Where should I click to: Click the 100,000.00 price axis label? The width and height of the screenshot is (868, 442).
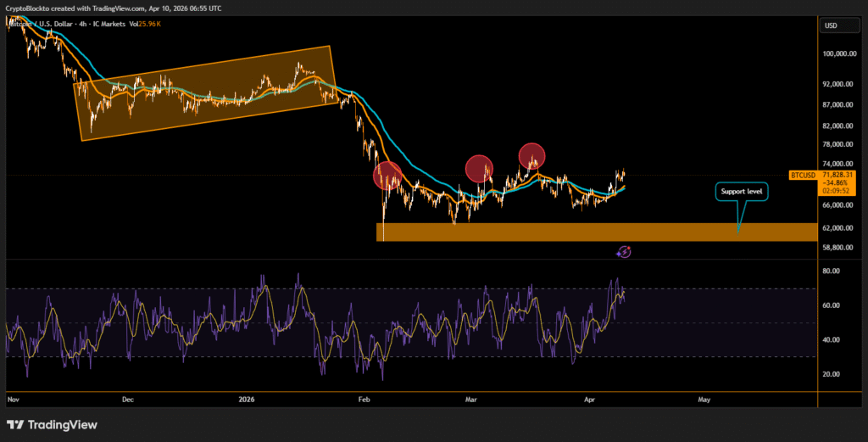(x=839, y=54)
